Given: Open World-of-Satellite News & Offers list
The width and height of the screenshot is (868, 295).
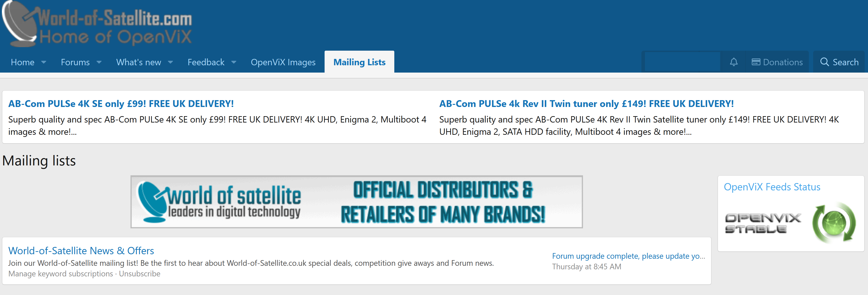Looking at the screenshot, I should coord(81,250).
